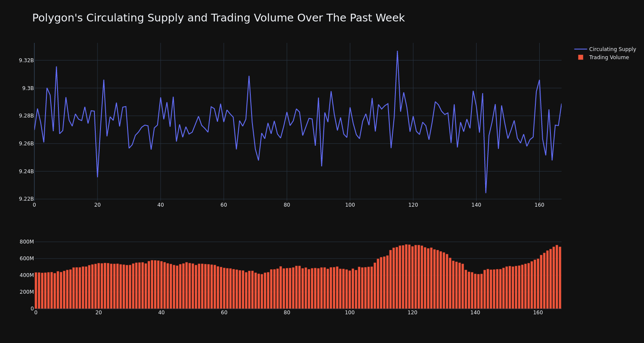The width and height of the screenshot is (644, 343).
Task: Click the 9.24B y-axis label
Action: (26, 171)
